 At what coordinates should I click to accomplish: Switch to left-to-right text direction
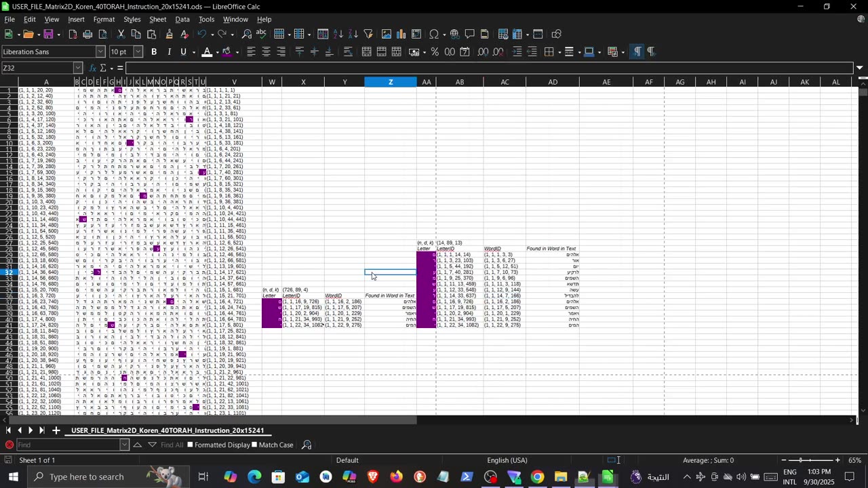[636, 52]
